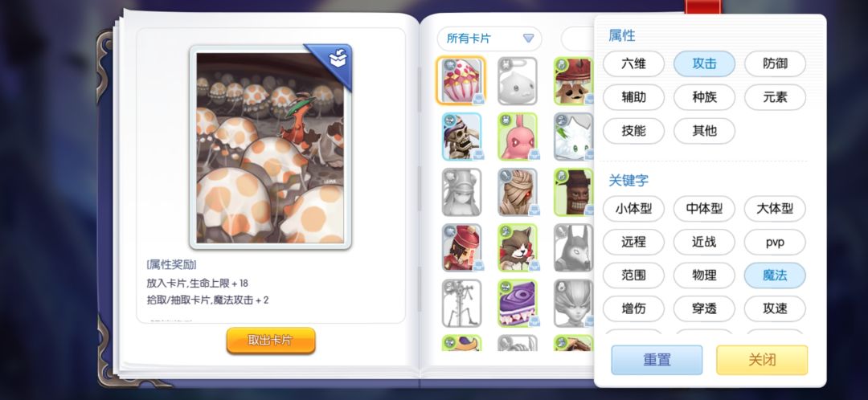The width and height of the screenshot is (868, 400).
Task: Toggle the 魔法 keyword filter
Action: 775,275
